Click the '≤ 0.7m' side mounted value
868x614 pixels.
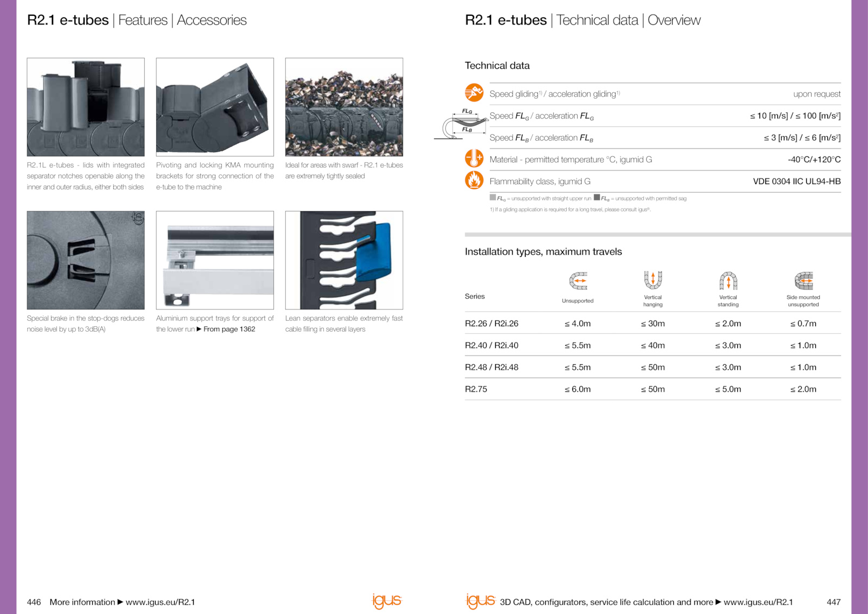coord(803,324)
